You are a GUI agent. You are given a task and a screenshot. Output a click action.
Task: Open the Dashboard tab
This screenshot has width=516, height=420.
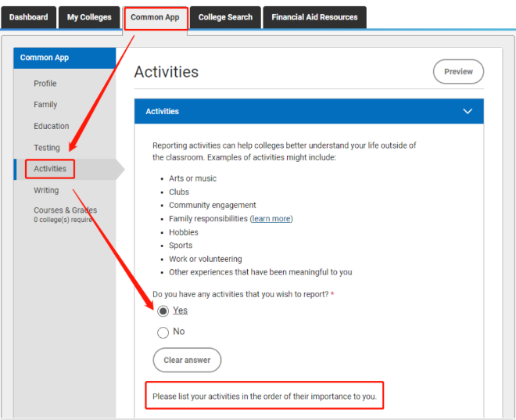[x=29, y=17]
